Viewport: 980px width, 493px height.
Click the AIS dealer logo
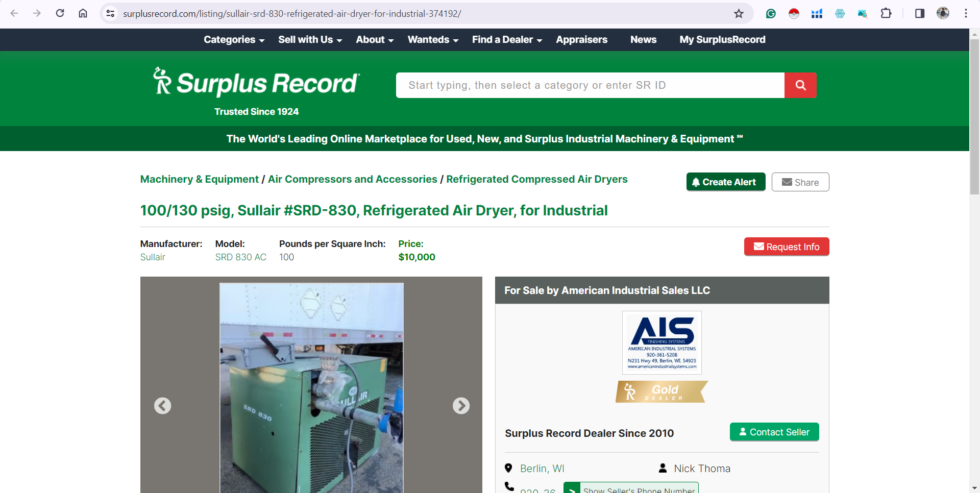pos(662,342)
